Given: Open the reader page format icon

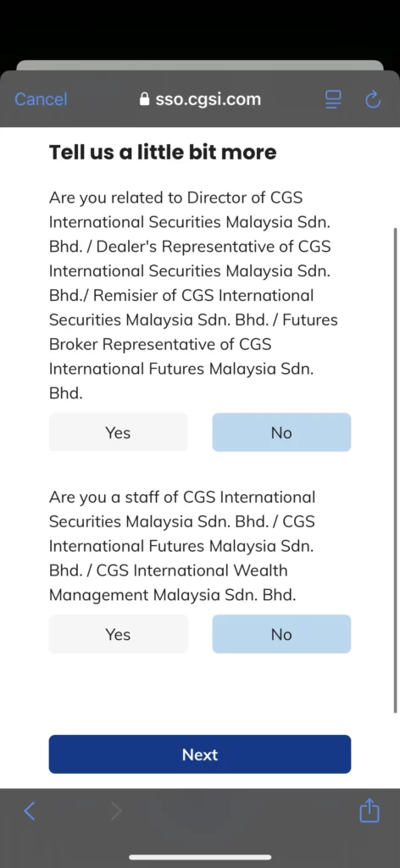Looking at the screenshot, I should tap(333, 99).
